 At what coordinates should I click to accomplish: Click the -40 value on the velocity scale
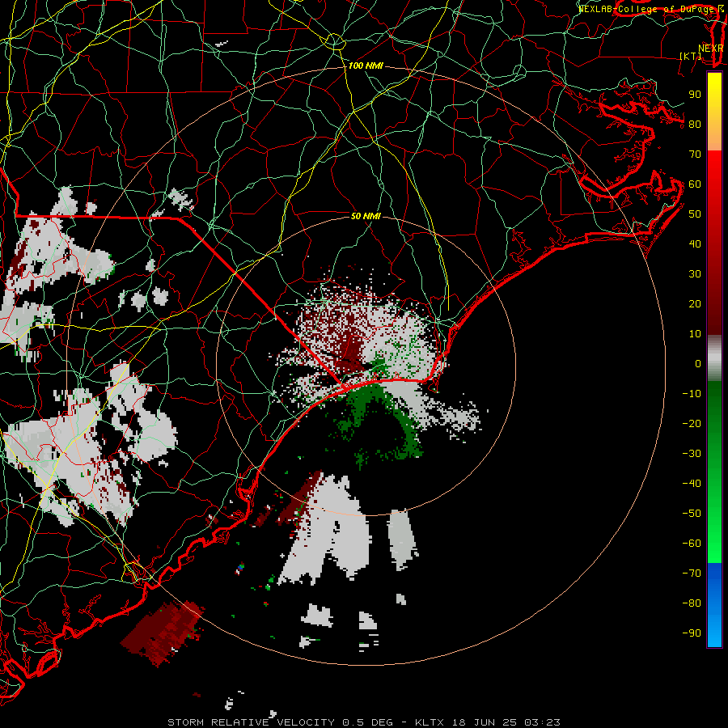(692, 484)
